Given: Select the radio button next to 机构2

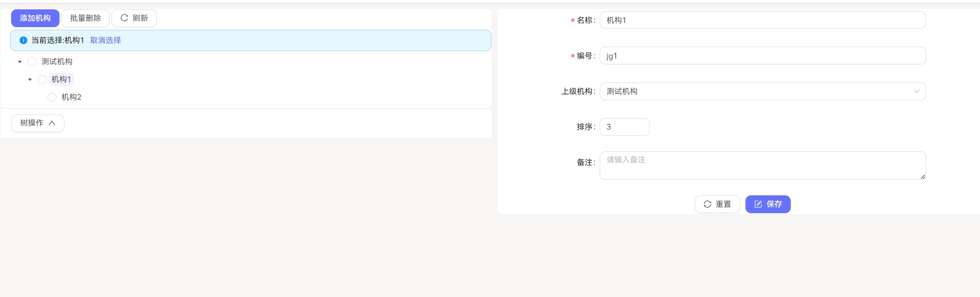Looking at the screenshot, I should (x=52, y=97).
